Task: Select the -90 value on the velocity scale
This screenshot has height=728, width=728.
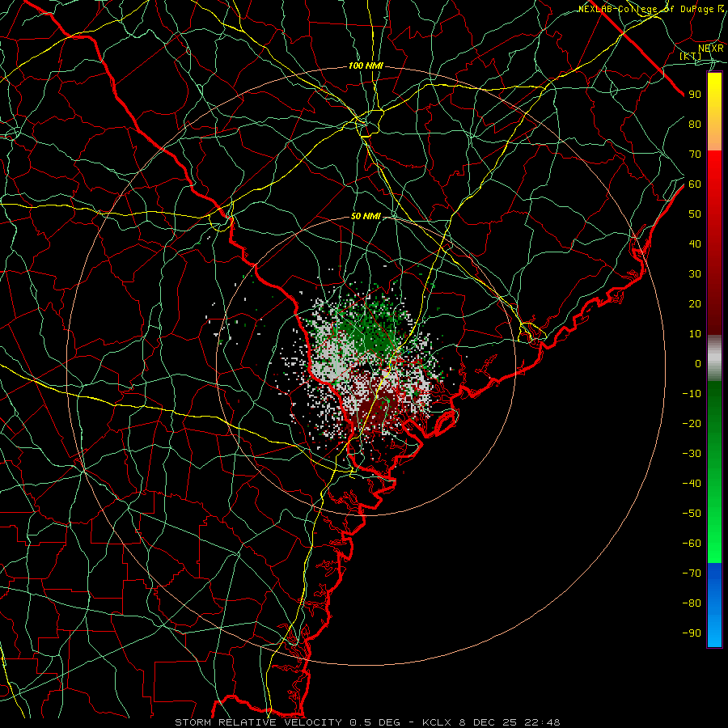Action: tap(692, 633)
